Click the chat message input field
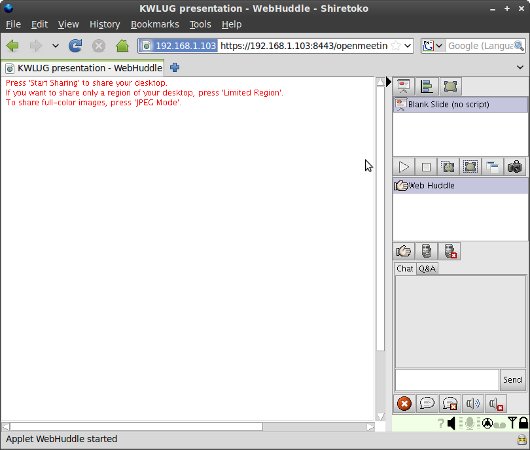The height and width of the screenshot is (450, 530). pos(447,380)
